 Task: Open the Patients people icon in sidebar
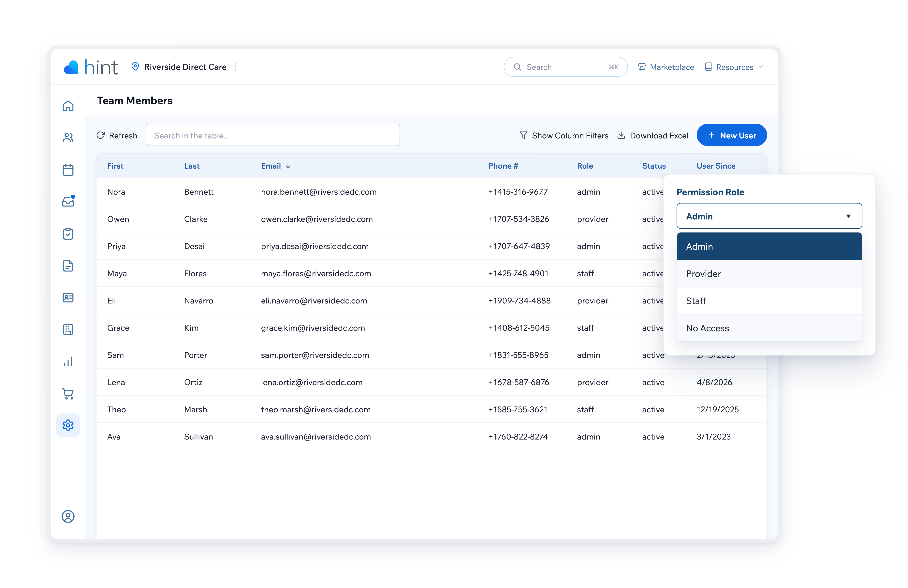pos(68,138)
